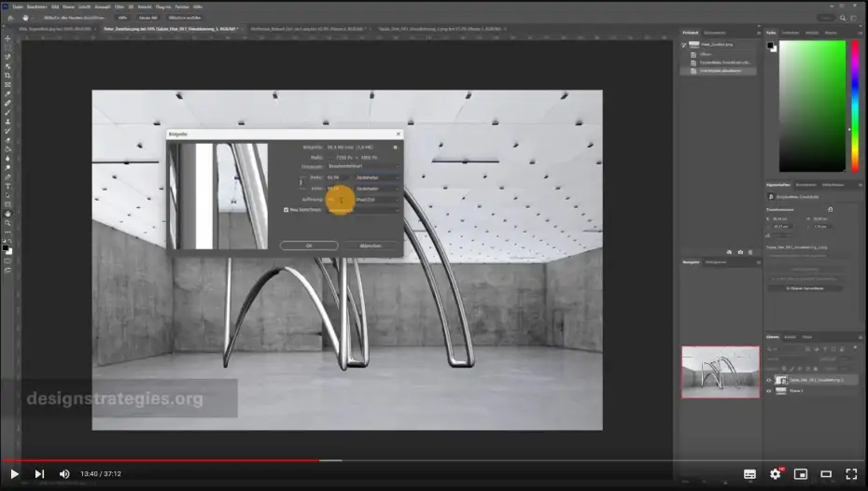Click the hue slider in Farbe panel

[855, 106]
